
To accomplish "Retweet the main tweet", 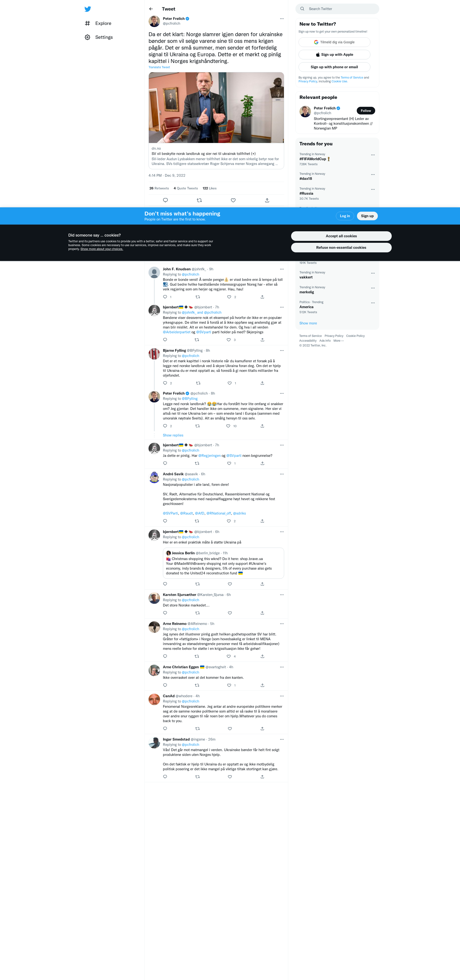I will coord(199,200).
